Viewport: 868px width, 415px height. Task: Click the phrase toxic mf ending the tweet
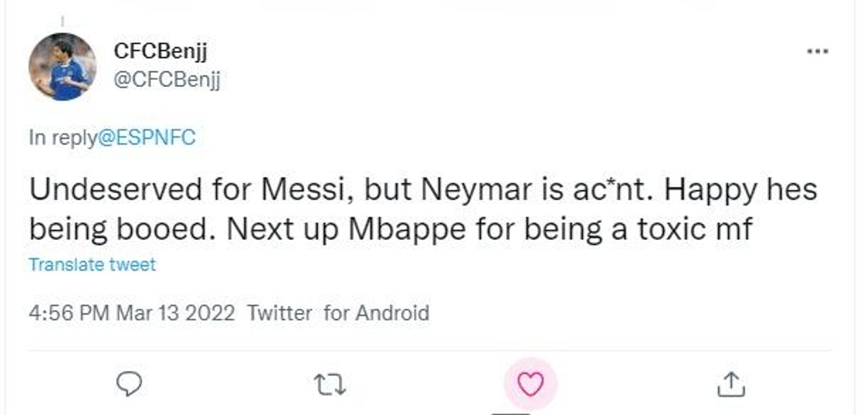(695, 229)
